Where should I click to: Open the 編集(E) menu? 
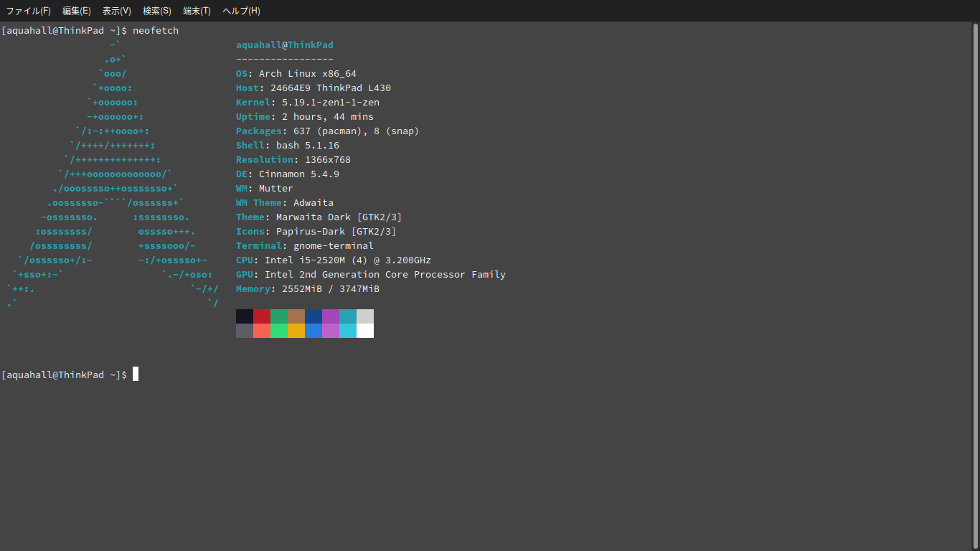tap(76, 11)
